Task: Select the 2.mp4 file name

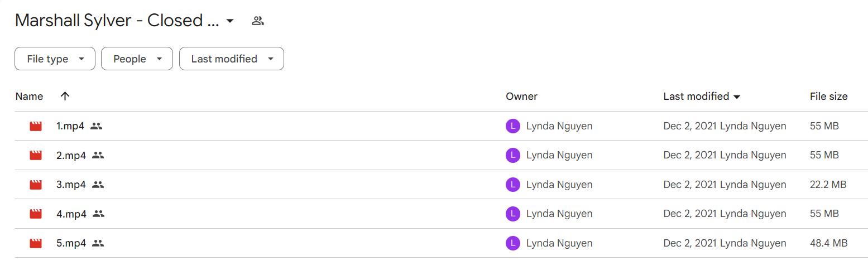Action: (x=71, y=156)
